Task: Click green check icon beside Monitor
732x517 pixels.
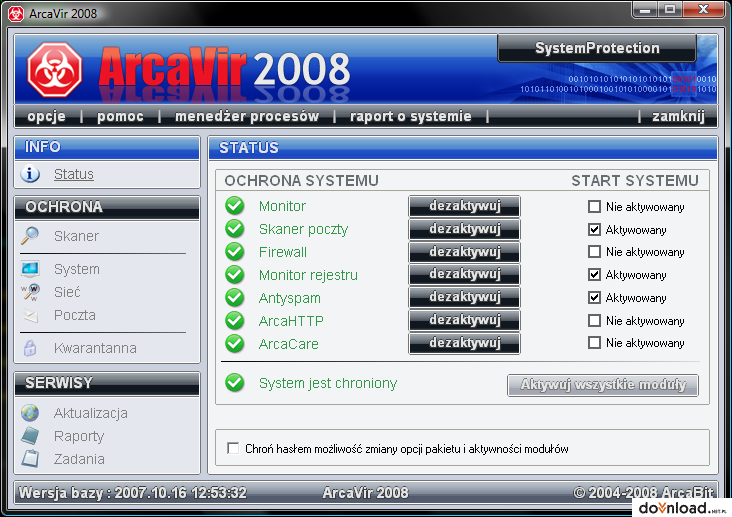Action: 234,206
